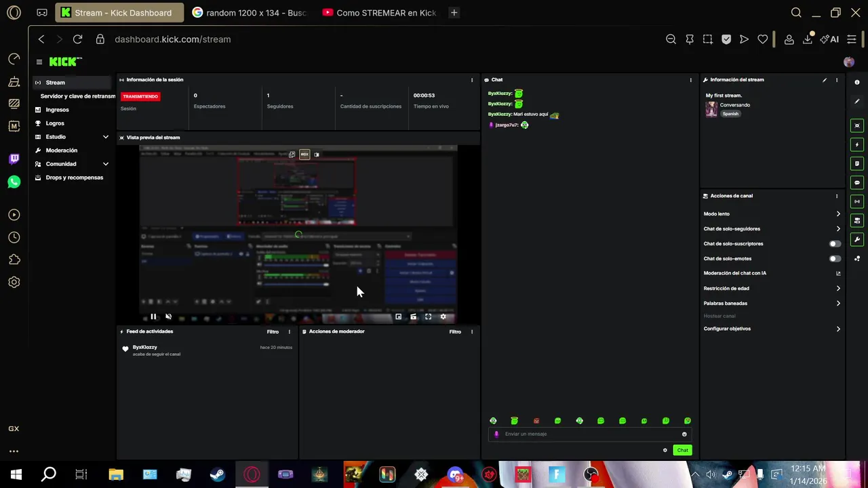Viewport: 868px width, 488px height.
Task: Open Filtro in Feed de actividades
Action: click(273, 331)
